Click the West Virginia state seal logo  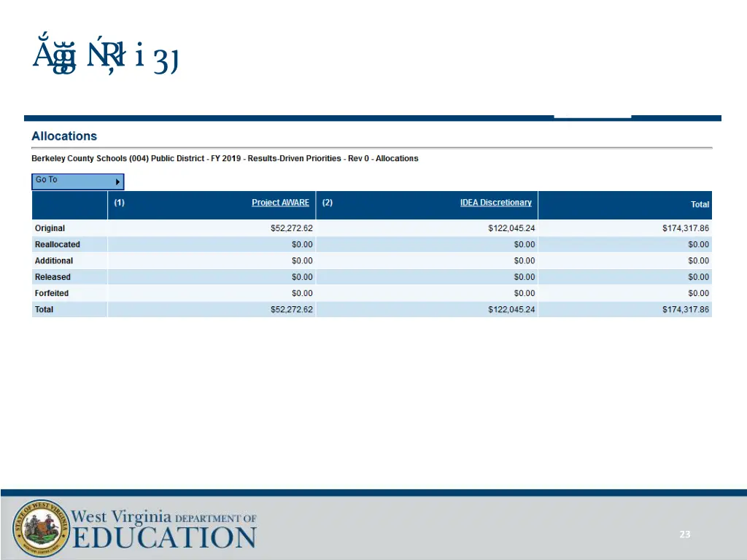click(41, 529)
